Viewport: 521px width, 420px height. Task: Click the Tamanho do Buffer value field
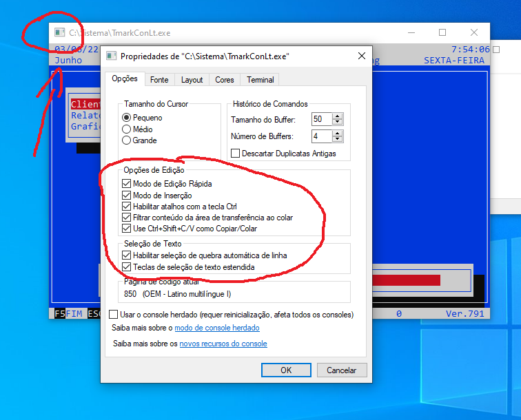[322, 119]
